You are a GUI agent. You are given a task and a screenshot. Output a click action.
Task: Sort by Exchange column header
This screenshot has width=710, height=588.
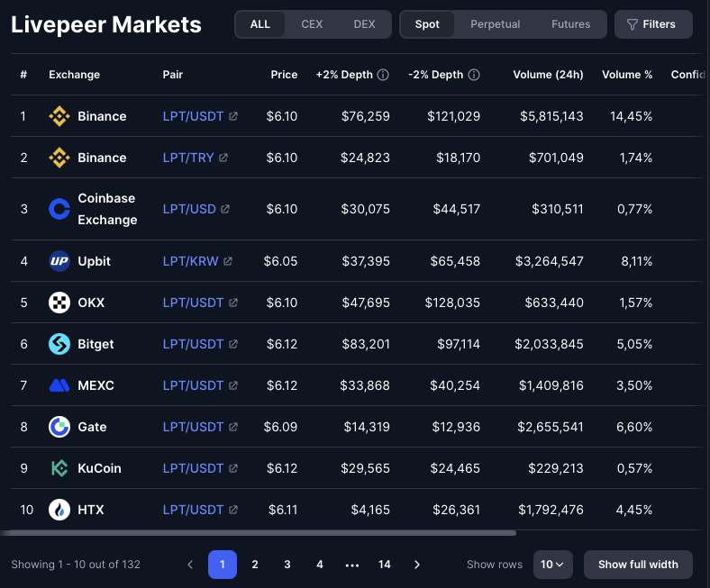coord(74,75)
